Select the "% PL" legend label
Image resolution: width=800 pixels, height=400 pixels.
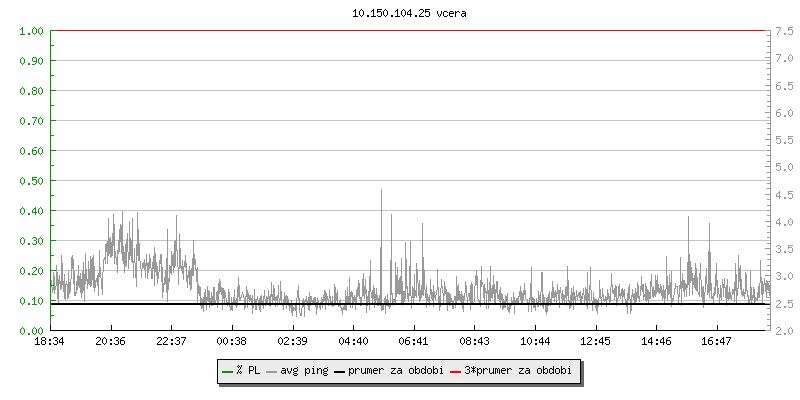[247, 371]
